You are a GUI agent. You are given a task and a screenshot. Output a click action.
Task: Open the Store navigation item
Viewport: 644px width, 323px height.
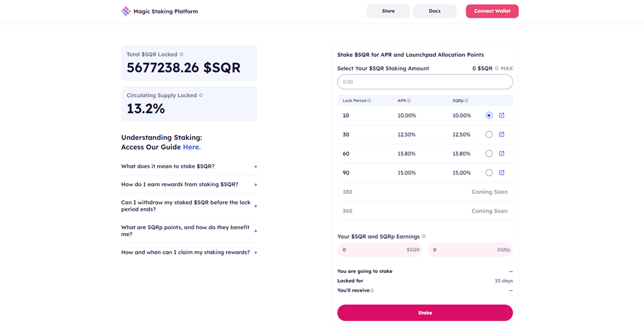pyautogui.click(x=388, y=12)
